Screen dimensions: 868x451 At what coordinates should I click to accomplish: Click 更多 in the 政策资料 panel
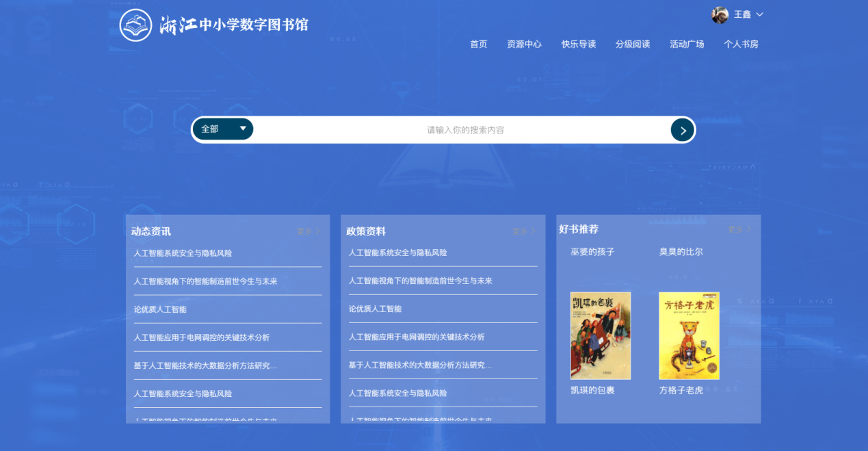524,231
